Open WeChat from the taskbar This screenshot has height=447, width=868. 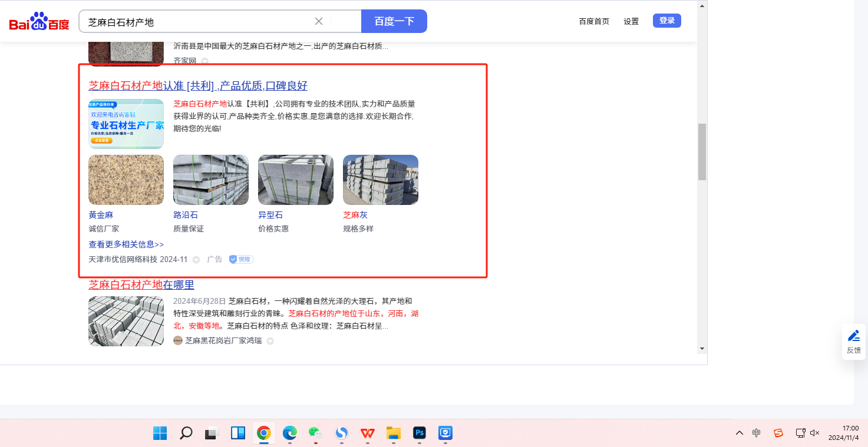(x=315, y=433)
